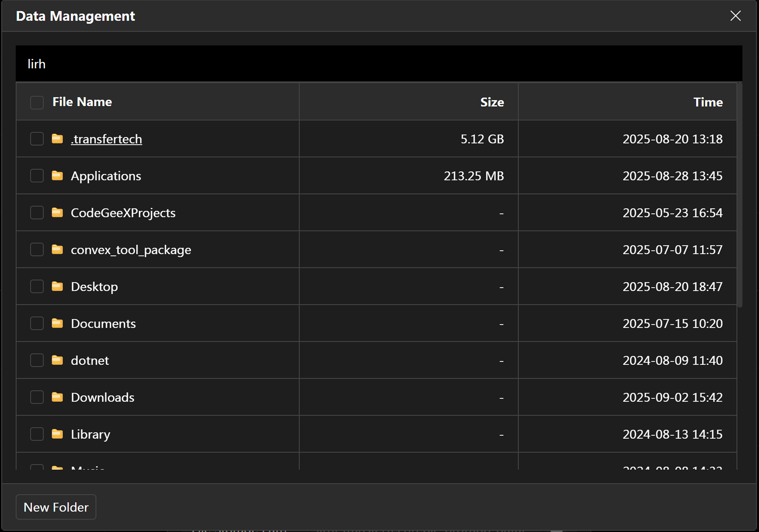Toggle the select-all checkbox in header
The image size is (759, 532).
point(37,102)
